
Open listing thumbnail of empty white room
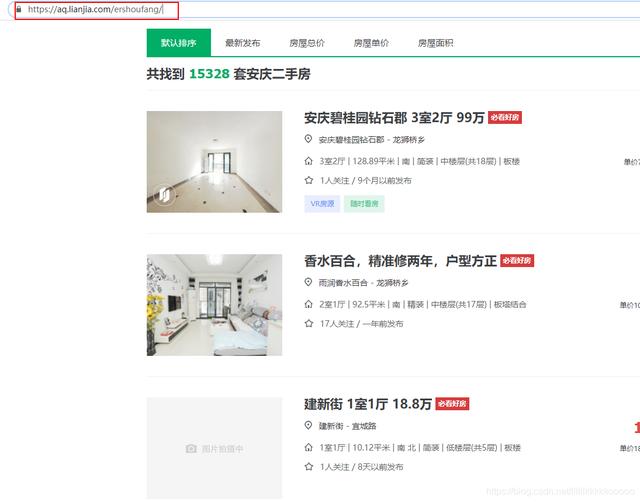[x=214, y=162]
